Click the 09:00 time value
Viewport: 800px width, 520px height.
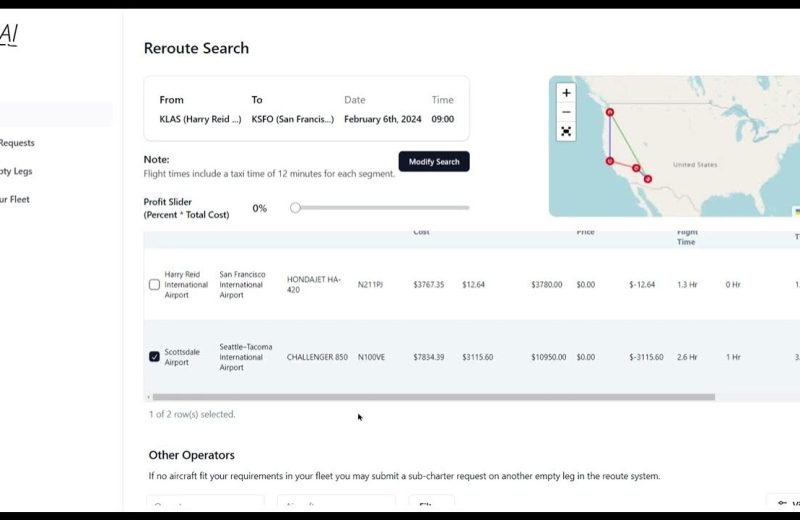[x=442, y=119]
